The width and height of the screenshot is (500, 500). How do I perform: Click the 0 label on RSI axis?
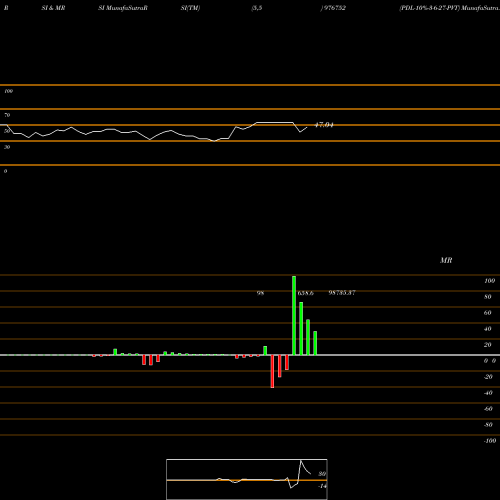[5, 171]
